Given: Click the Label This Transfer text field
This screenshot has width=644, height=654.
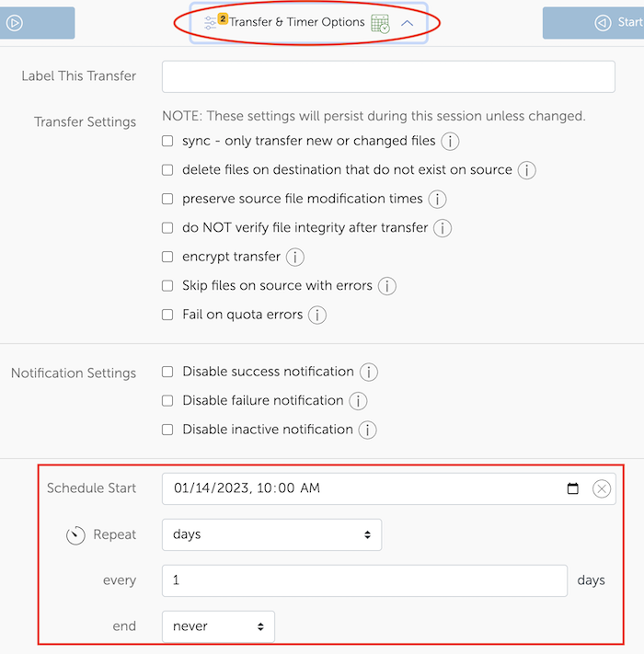Looking at the screenshot, I should (388, 76).
